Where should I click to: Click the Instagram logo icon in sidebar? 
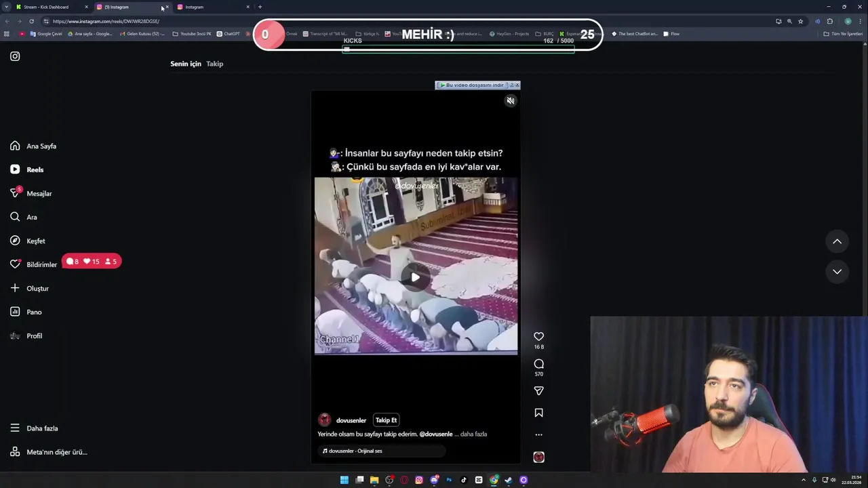(15, 56)
